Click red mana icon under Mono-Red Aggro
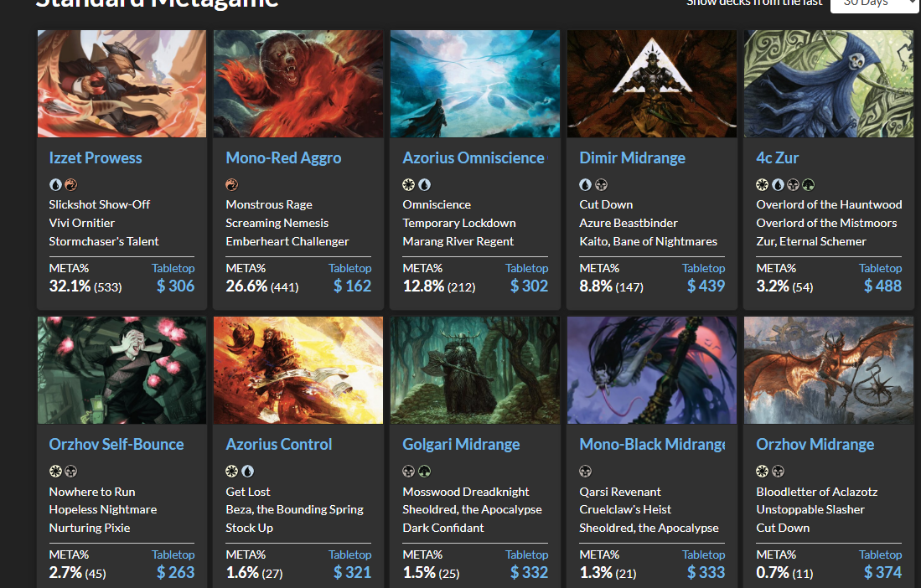The width and height of the screenshot is (921, 588). [232, 185]
